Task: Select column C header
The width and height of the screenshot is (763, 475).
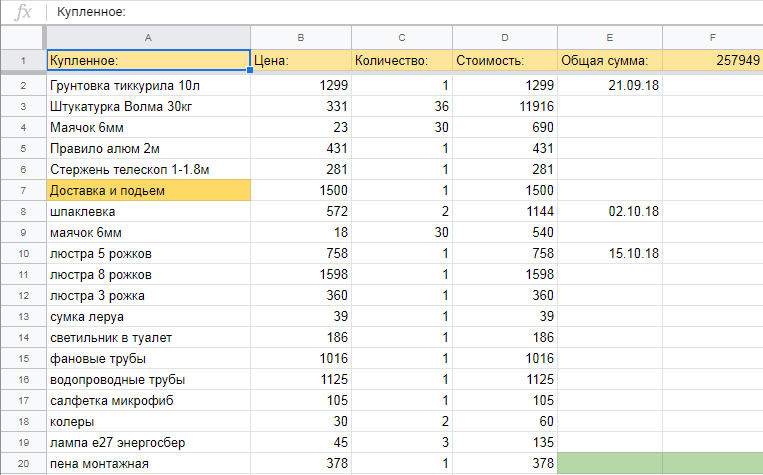Action: [402, 37]
